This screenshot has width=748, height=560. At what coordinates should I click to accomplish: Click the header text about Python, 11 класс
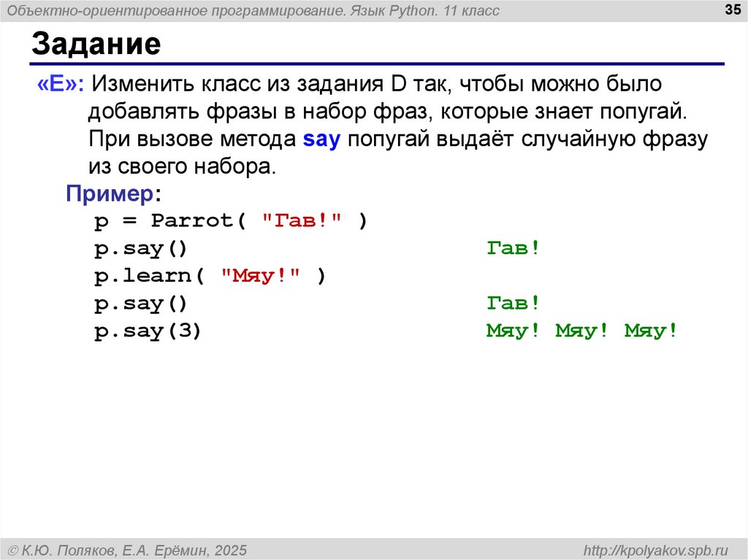coord(253,10)
